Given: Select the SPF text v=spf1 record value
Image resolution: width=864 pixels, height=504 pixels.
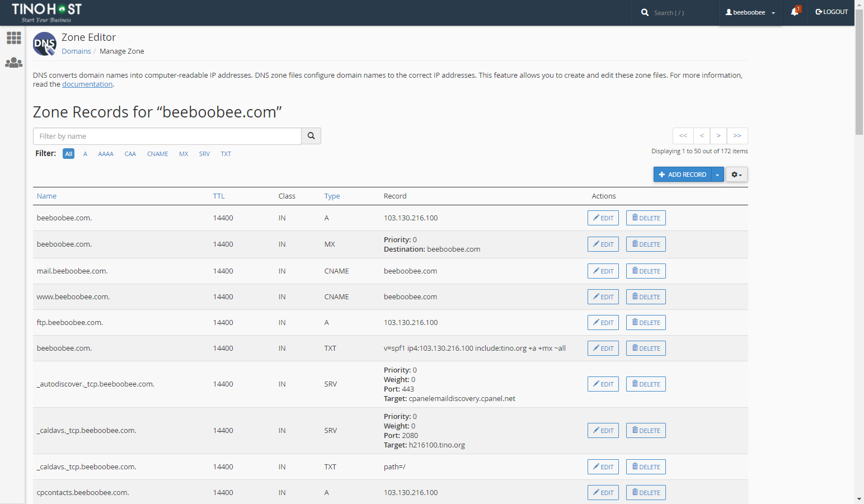Looking at the screenshot, I should 475,348.
